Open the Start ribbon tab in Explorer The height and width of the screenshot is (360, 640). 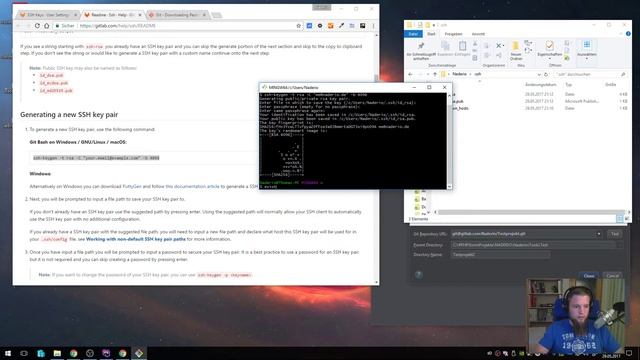431,34
